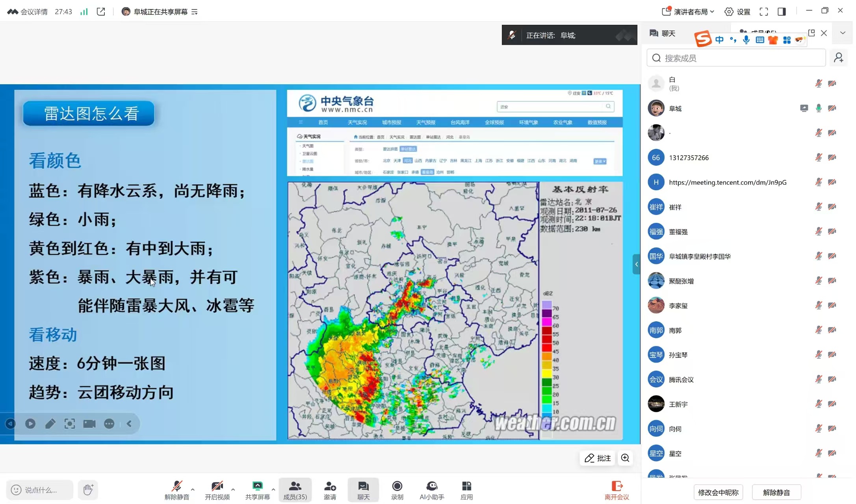Open the 应用 apps icon
Screen dimensions: 856x504
point(466,486)
